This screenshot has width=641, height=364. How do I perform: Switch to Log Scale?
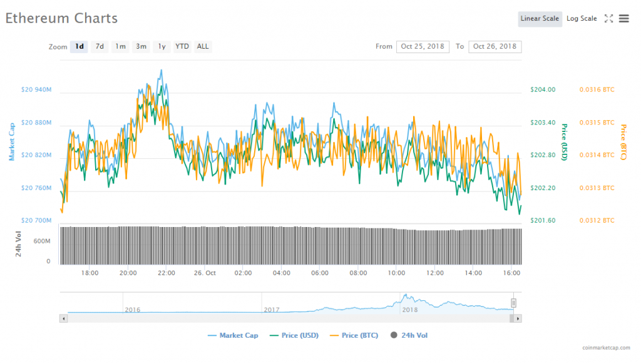click(582, 19)
